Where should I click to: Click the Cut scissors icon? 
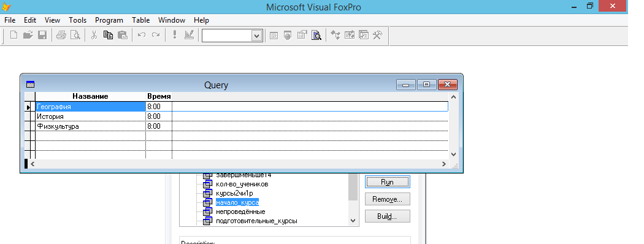click(94, 36)
